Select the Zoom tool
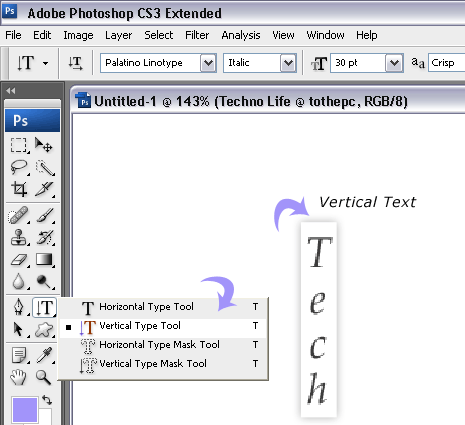This screenshot has width=465, height=425. (x=44, y=377)
